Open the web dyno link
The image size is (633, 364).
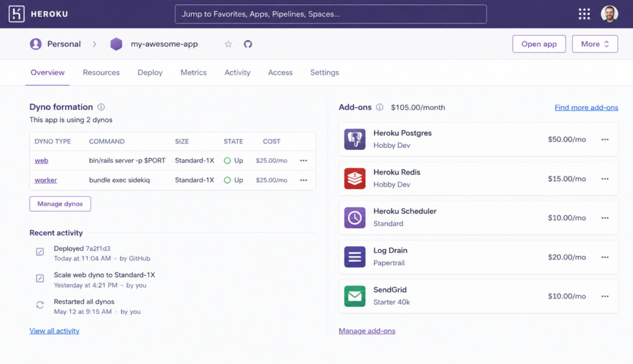click(x=41, y=161)
